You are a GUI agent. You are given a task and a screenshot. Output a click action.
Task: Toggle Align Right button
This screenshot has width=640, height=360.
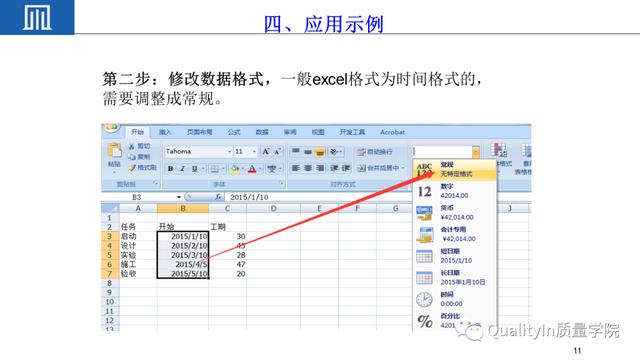pos(320,168)
